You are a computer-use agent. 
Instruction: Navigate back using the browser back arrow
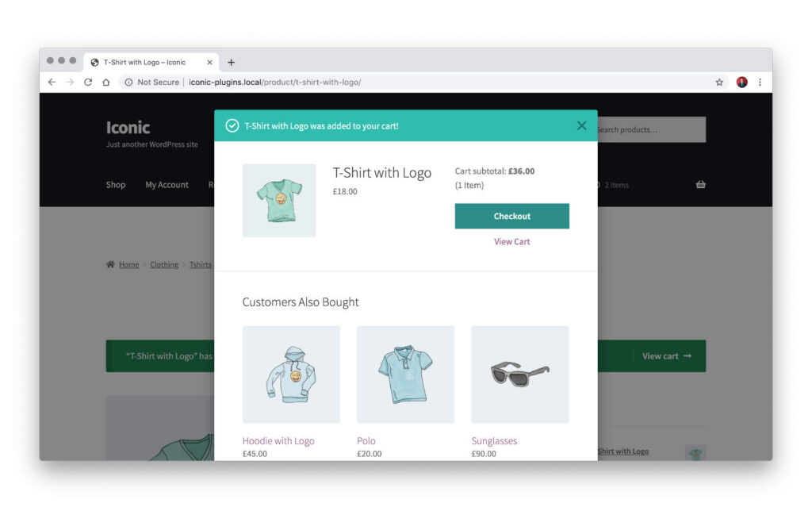pyautogui.click(x=51, y=82)
